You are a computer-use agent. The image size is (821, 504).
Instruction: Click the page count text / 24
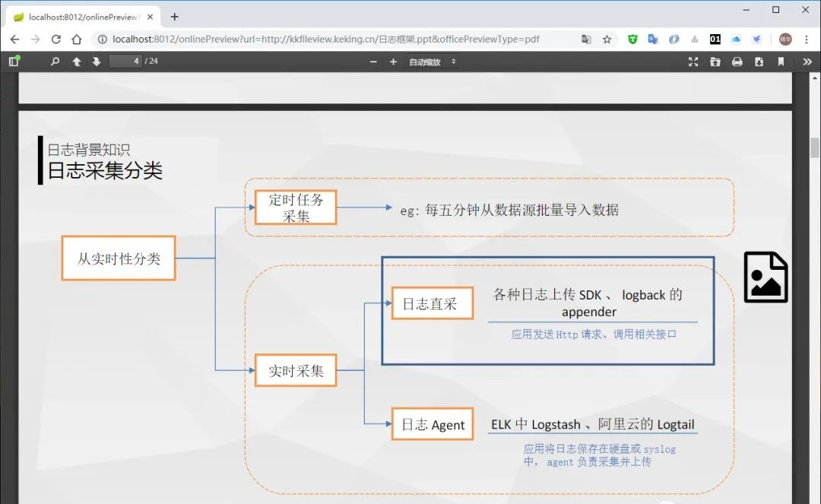tap(152, 62)
